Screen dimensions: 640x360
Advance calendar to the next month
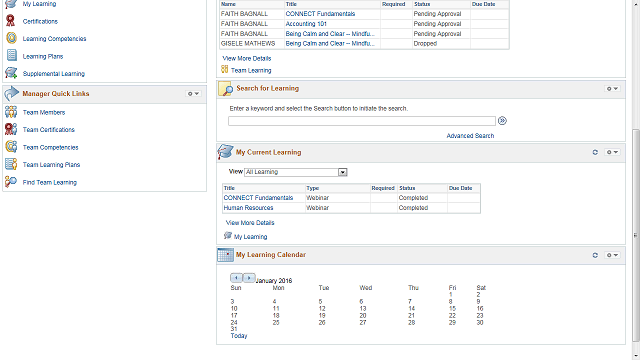[x=249, y=278]
